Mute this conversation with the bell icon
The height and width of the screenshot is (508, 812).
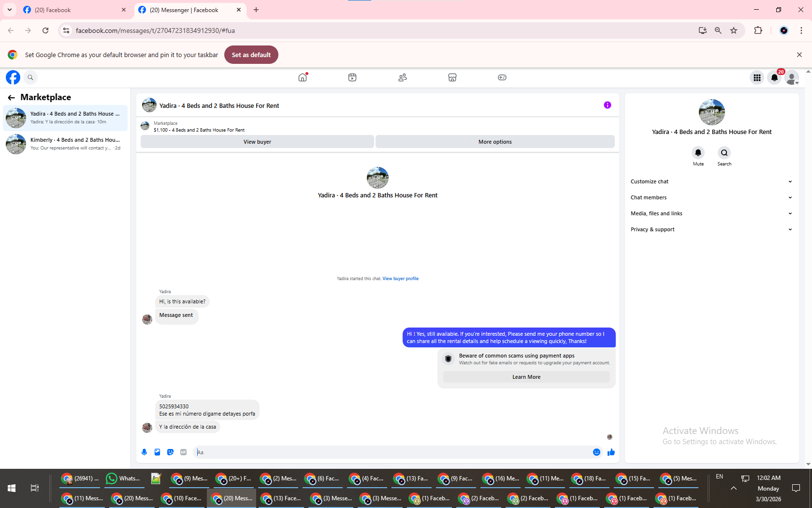(x=698, y=153)
